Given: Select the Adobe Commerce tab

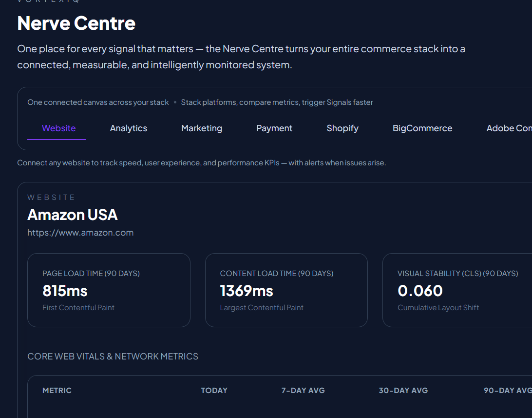Looking at the screenshot, I should tap(509, 128).
